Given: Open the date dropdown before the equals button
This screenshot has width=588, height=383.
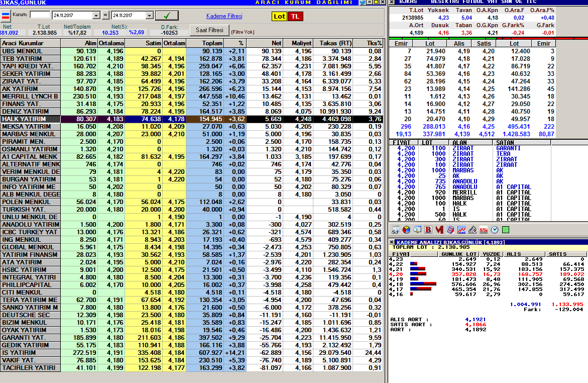Looking at the screenshot, I should (x=96, y=16).
